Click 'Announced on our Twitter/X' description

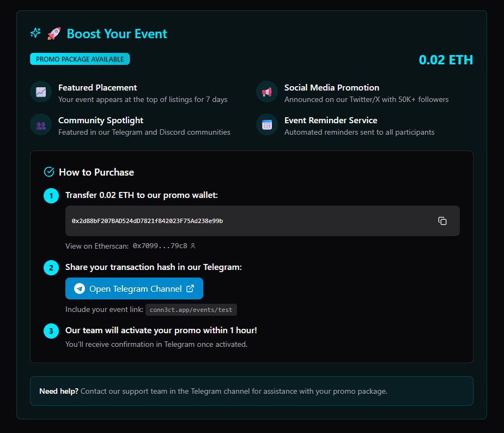click(x=367, y=99)
